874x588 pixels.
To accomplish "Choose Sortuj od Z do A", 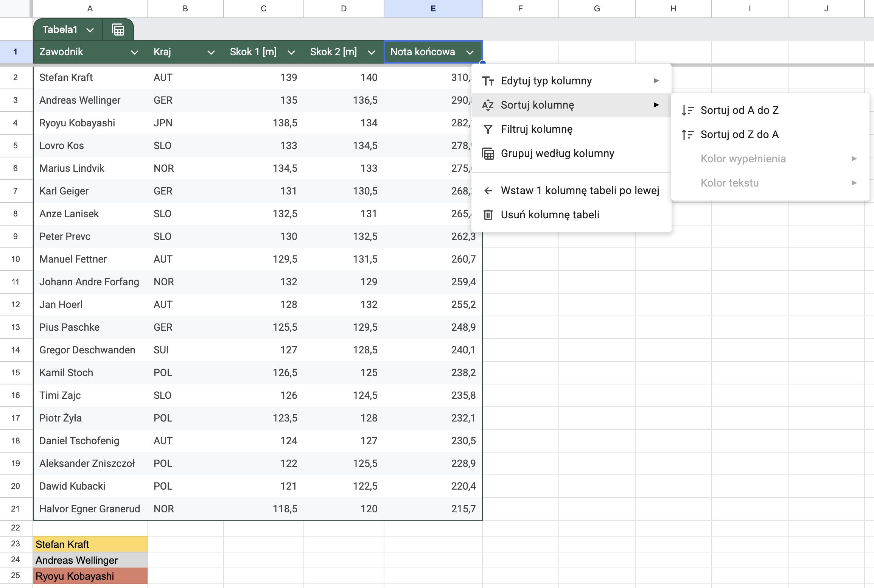I will pos(739,135).
